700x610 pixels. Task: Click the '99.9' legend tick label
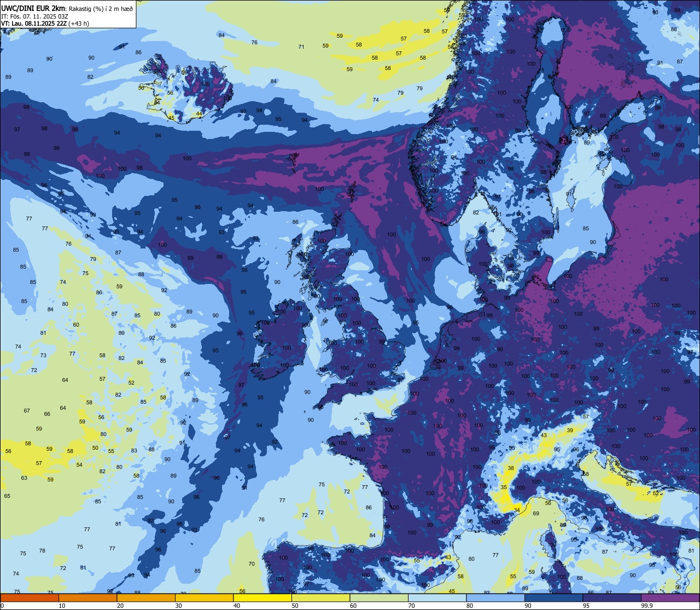point(647,606)
